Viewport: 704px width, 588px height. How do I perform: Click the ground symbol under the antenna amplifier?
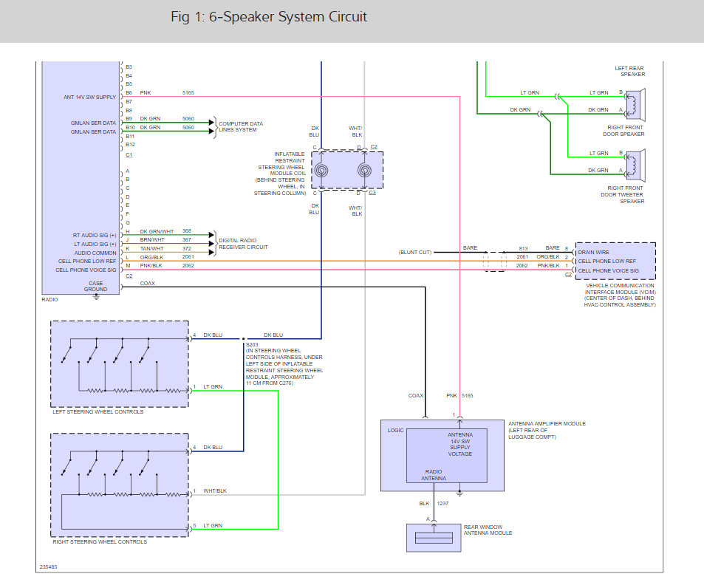pyautogui.click(x=459, y=493)
